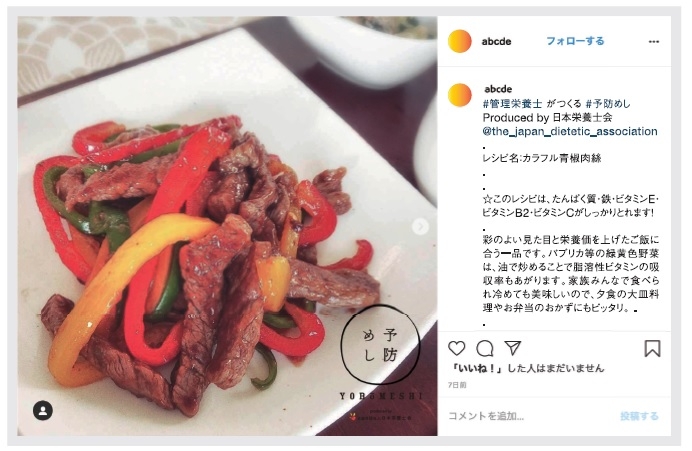Open the abcde username above the caption
This screenshot has height=451, width=692.
(x=498, y=89)
